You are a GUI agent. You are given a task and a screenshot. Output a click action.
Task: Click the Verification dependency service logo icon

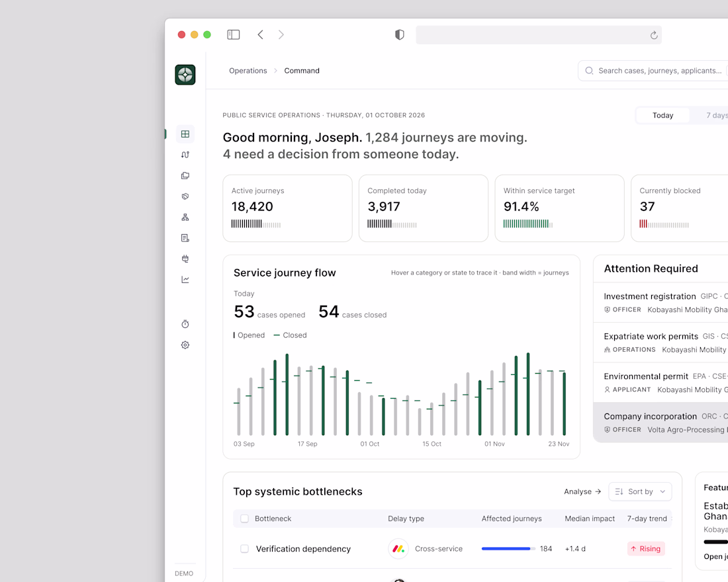tap(398, 548)
